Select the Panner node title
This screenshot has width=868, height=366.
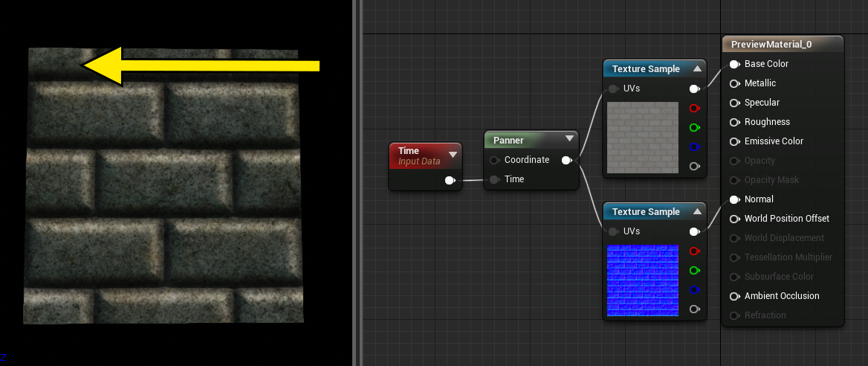pyautogui.click(x=508, y=141)
